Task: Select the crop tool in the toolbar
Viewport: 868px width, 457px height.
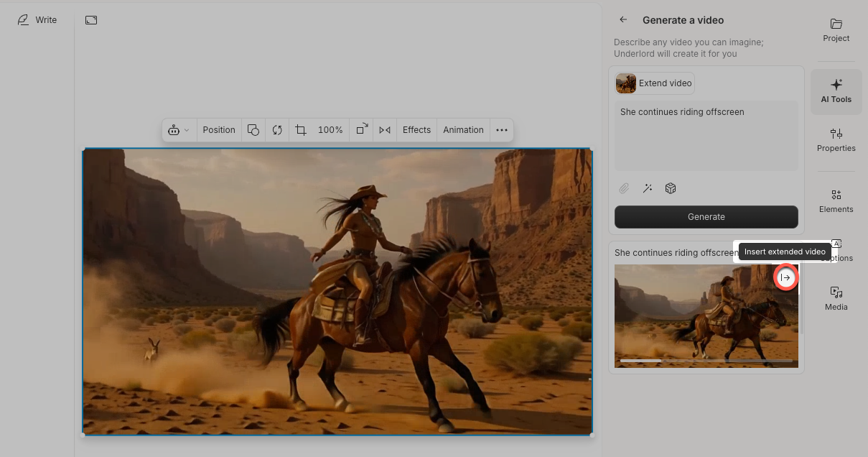Action: pyautogui.click(x=301, y=130)
